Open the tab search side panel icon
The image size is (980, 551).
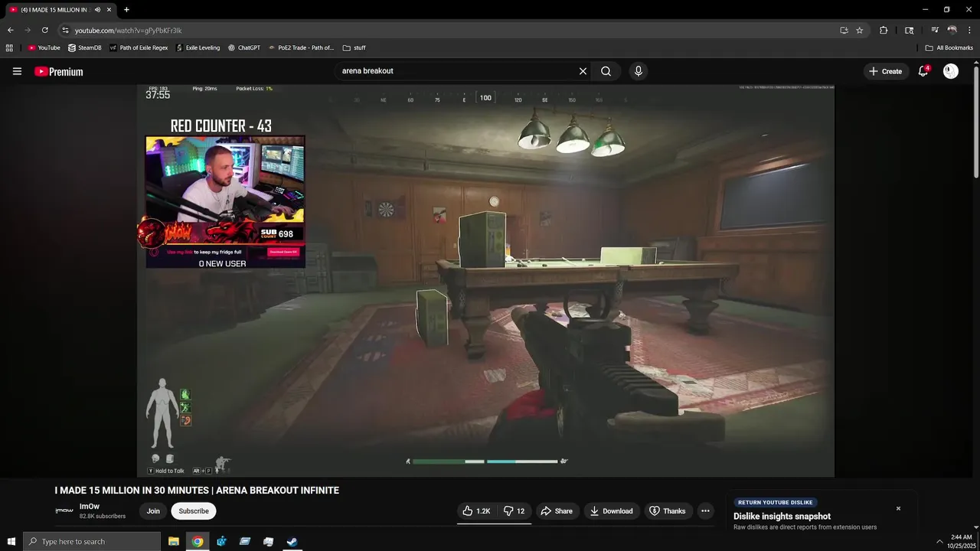point(909,30)
